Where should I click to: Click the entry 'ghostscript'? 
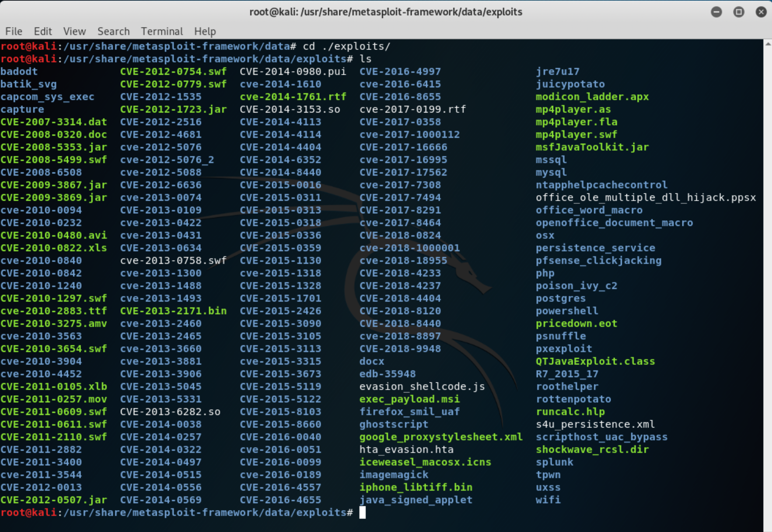click(394, 424)
